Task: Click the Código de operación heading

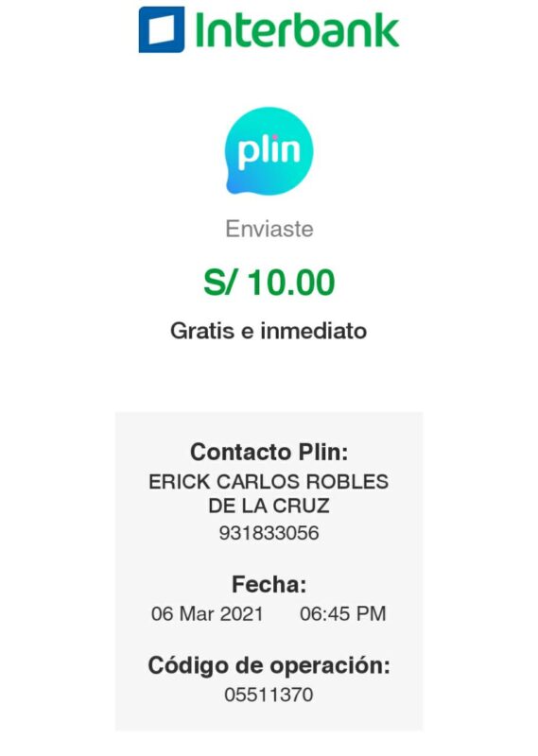Action: click(269, 666)
